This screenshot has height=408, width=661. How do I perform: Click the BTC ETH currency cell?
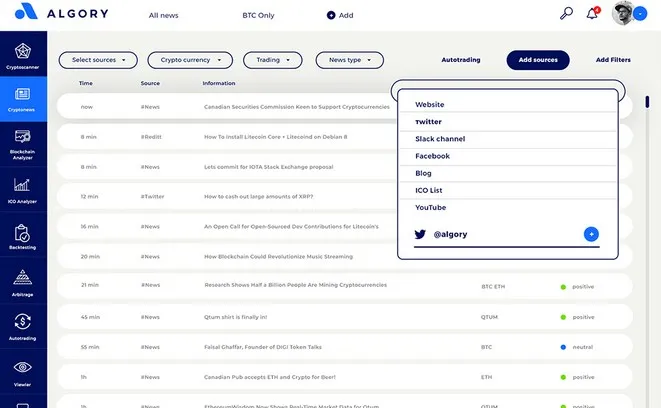493,287
